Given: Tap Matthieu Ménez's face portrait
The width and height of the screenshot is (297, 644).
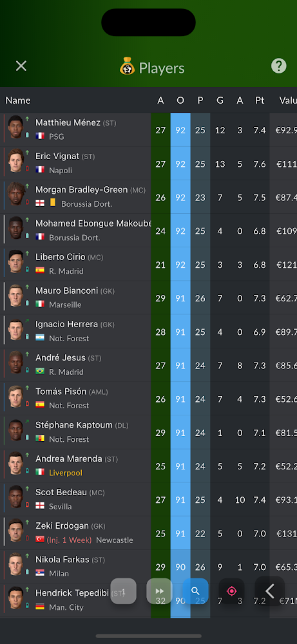Looking at the screenshot, I should [x=15, y=129].
